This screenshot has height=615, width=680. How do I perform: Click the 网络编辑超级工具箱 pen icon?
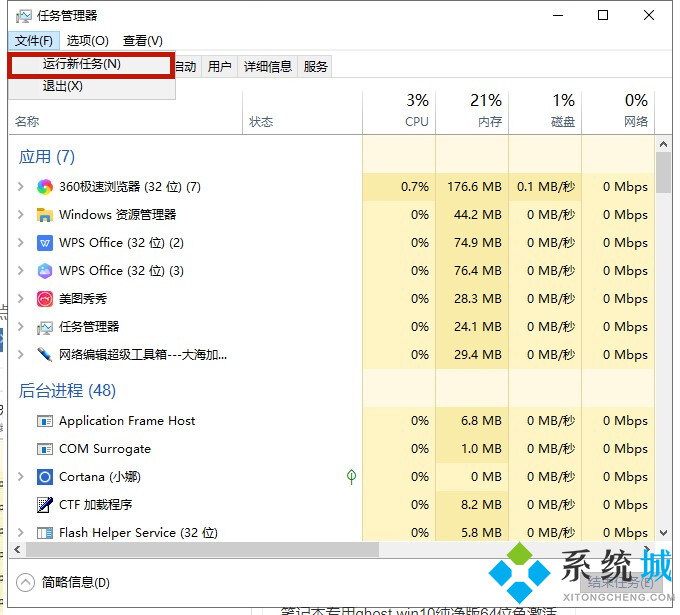click(45, 355)
